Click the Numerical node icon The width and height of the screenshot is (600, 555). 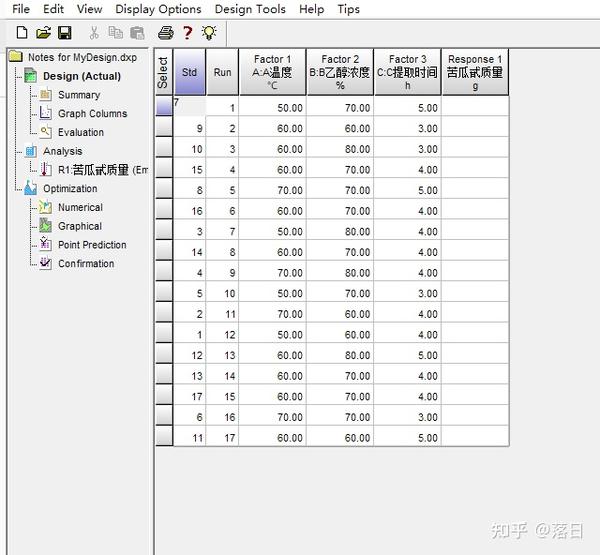click(46, 207)
